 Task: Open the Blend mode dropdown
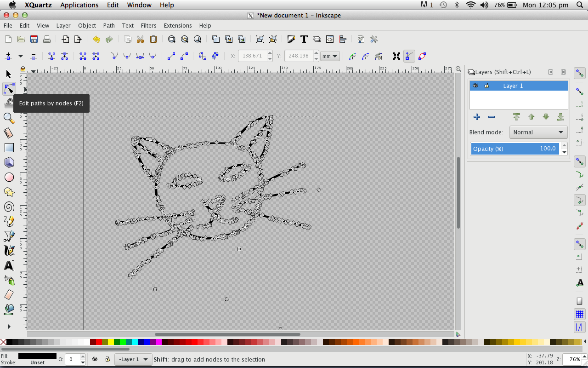point(538,132)
